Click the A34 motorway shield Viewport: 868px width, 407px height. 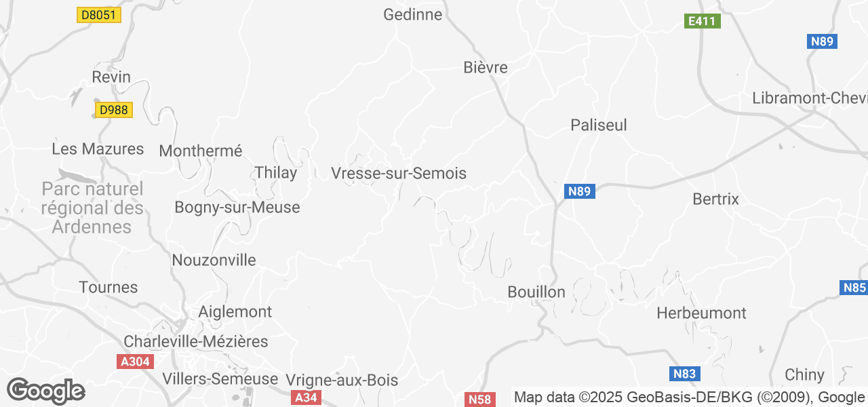point(307,398)
